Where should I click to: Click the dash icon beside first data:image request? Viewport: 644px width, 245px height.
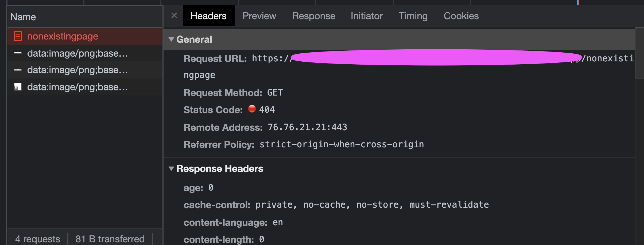pos(18,53)
